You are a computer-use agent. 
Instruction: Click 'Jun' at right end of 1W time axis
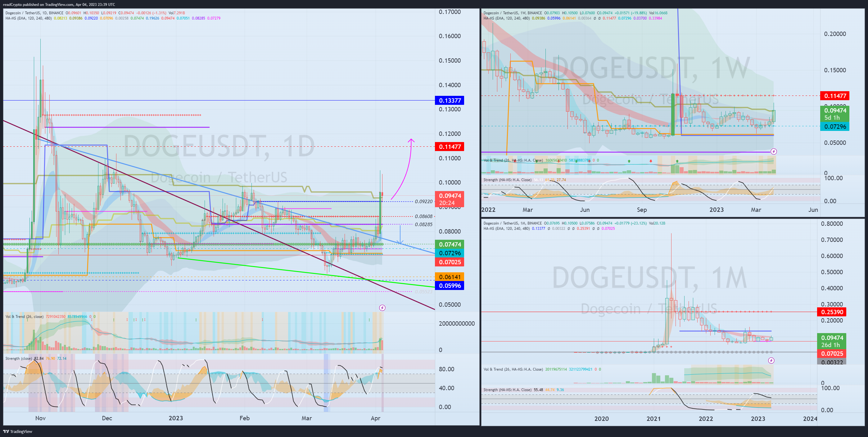tap(813, 210)
